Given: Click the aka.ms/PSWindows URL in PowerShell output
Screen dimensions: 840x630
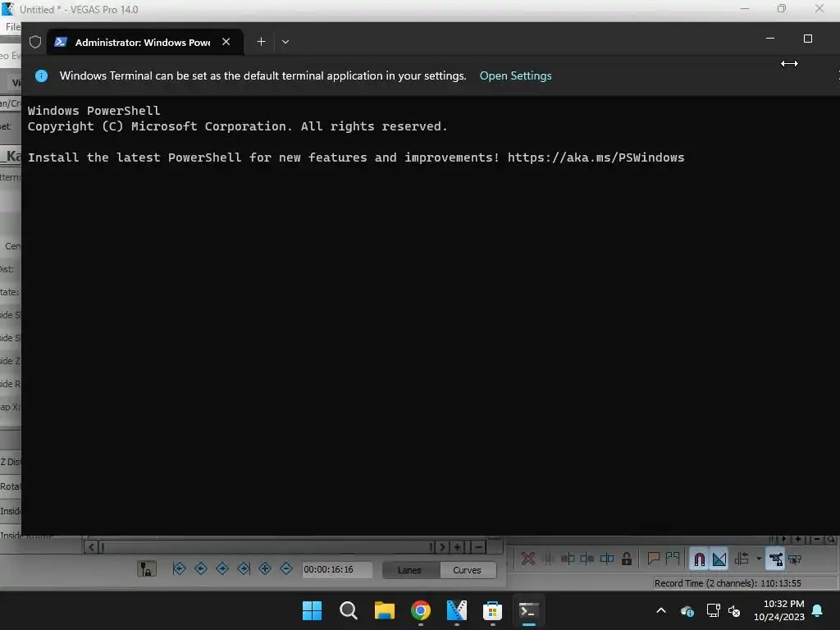Looking at the screenshot, I should coord(596,157).
